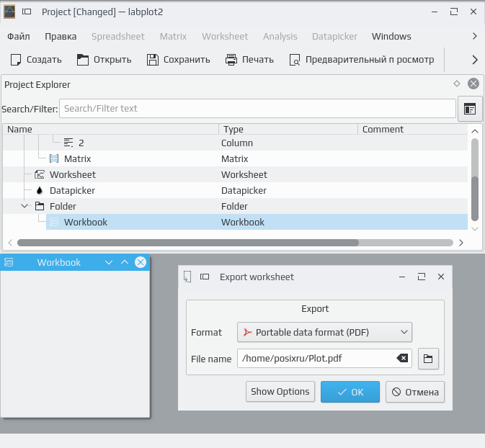
Task: Click the Datapicker droplet icon in tree
Action: pos(40,190)
